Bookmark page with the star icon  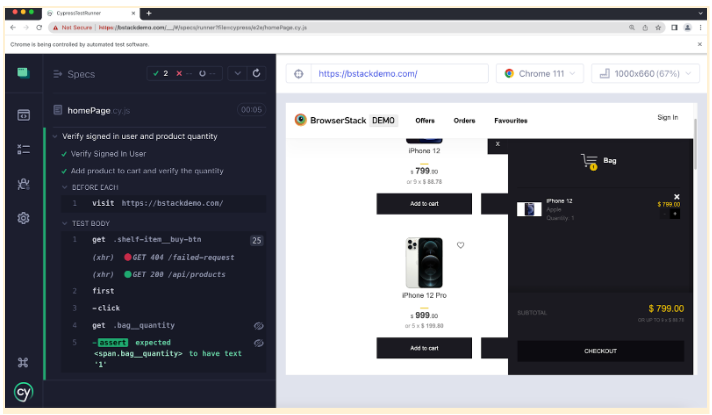(x=658, y=28)
